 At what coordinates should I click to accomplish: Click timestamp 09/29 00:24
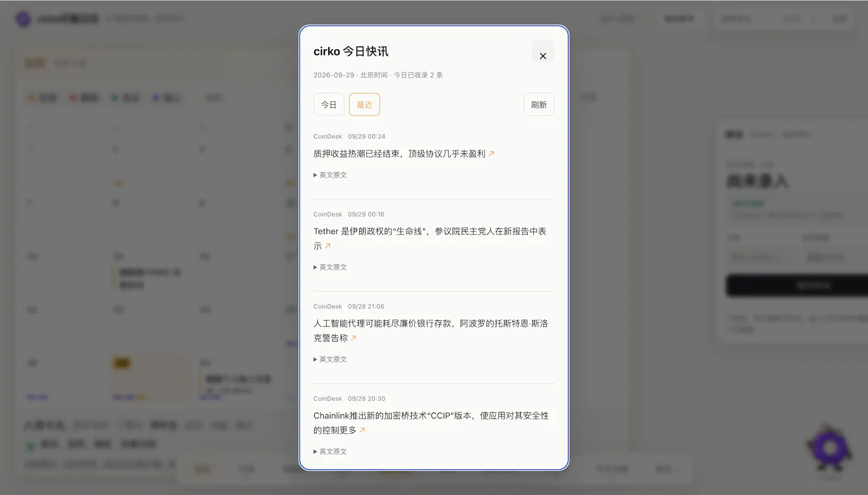pyautogui.click(x=367, y=137)
